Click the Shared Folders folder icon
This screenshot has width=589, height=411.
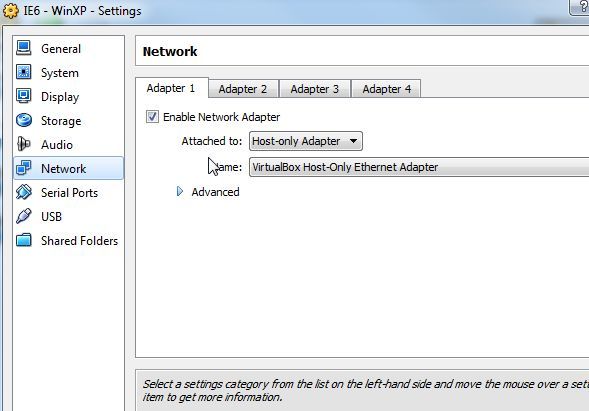24,240
